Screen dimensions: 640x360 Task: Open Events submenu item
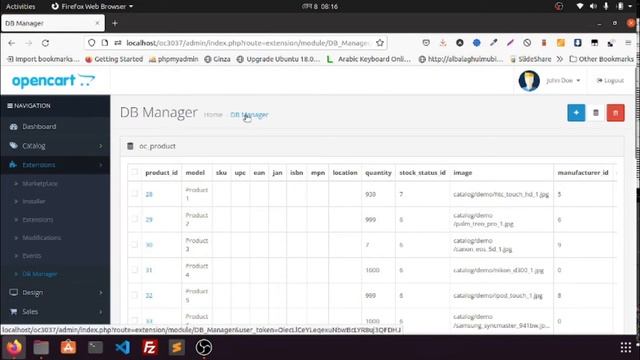pyautogui.click(x=32, y=256)
